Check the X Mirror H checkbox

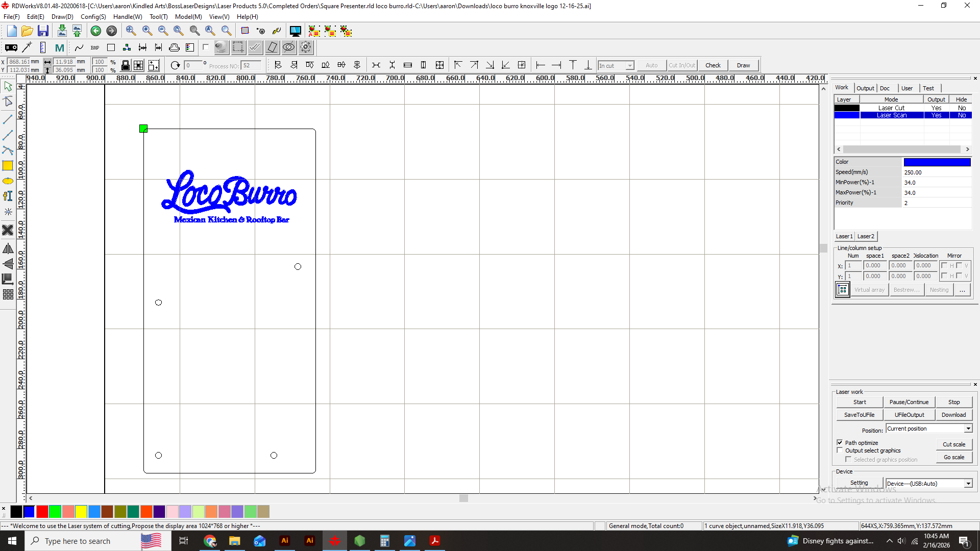coord(944,265)
